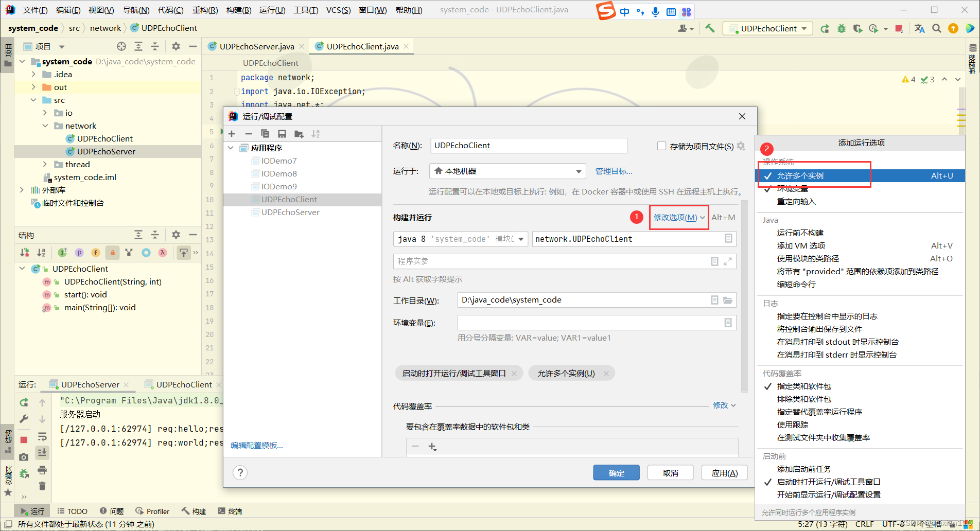980x531 pixels.
Task: Browse the working directory folder icon
Action: tap(728, 300)
